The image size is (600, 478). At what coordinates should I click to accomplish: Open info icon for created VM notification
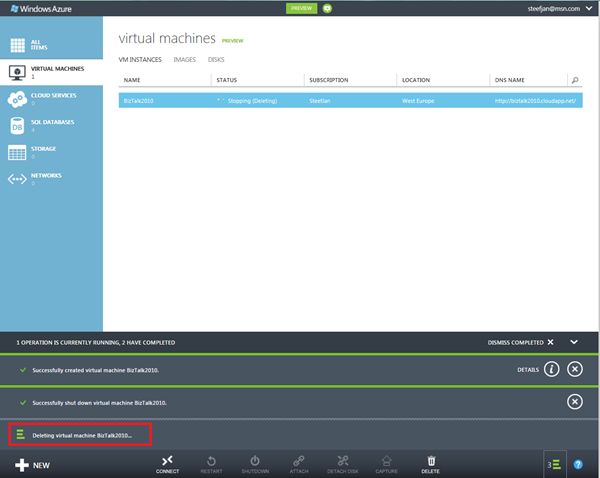click(x=551, y=369)
